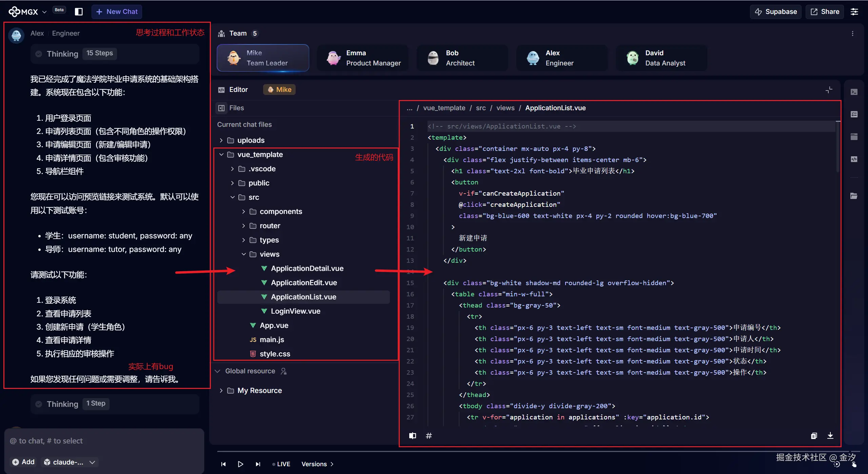Click the chat message input field
The height and width of the screenshot is (474, 868).
[x=104, y=441]
